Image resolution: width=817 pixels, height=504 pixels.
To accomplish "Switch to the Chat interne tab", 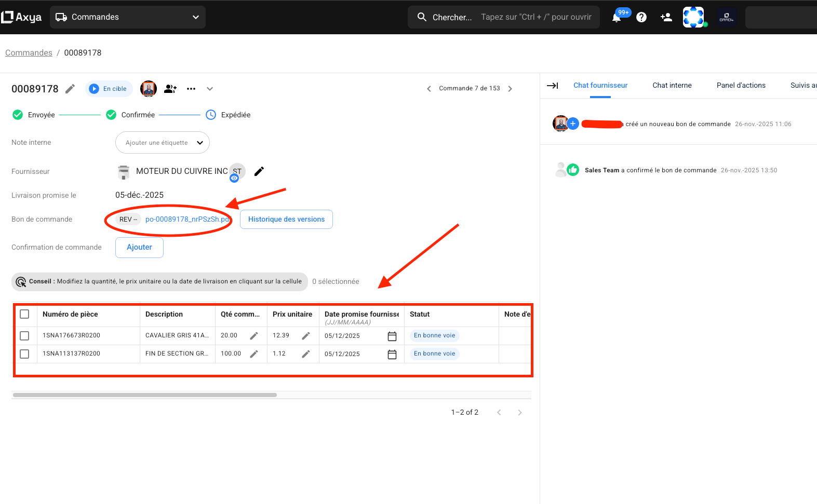I will coord(672,86).
